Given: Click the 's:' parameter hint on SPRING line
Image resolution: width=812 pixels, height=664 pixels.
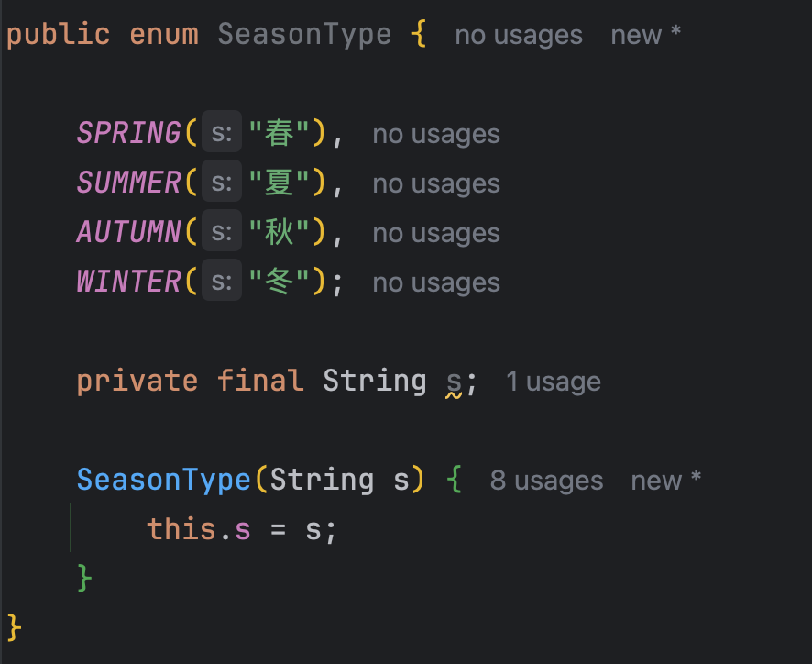Looking at the screenshot, I should tap(222, 131).
